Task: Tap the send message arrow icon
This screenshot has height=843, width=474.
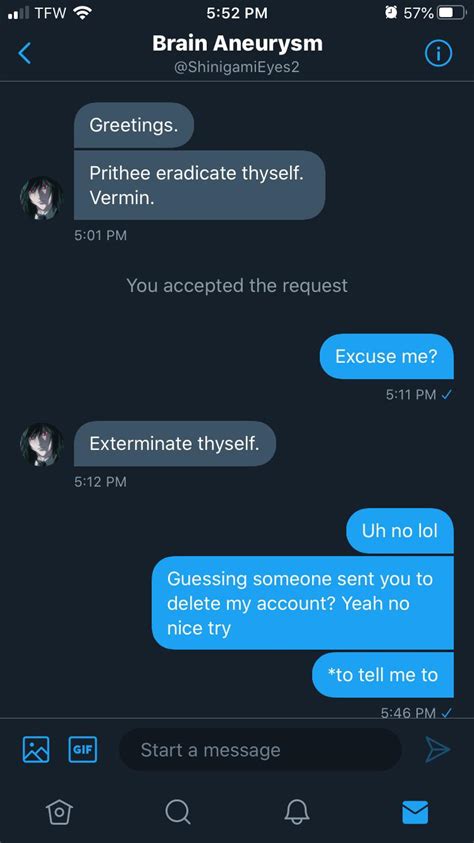Action: pyautogui.click(x=437, y=749)
